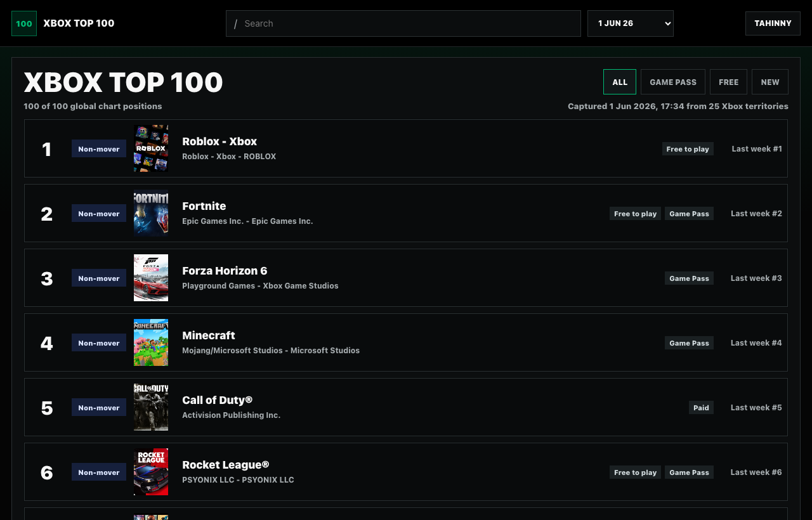812x520 pixels.
Task: Click the Non-mover badge on Roblox row
Action: pyautogui.click(x=99, y=148)
